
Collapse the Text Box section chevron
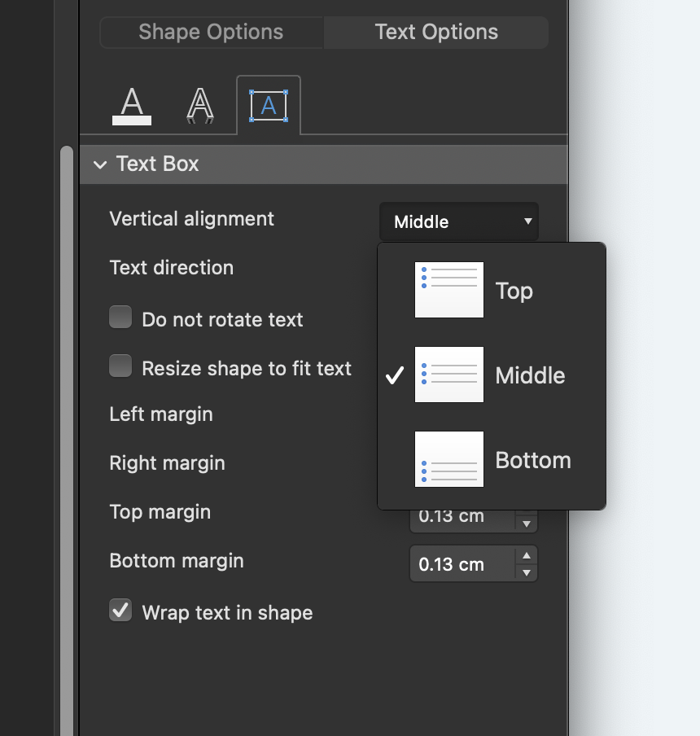coord(100,164)
